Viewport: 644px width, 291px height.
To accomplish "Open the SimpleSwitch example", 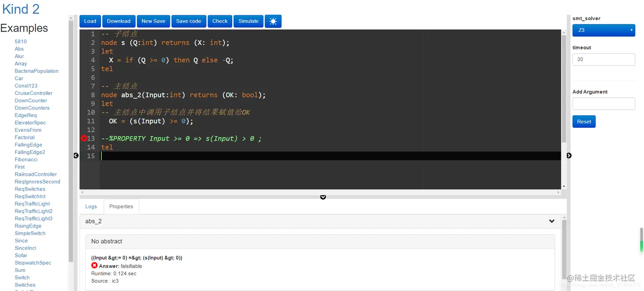I will (x=30, y=233).
